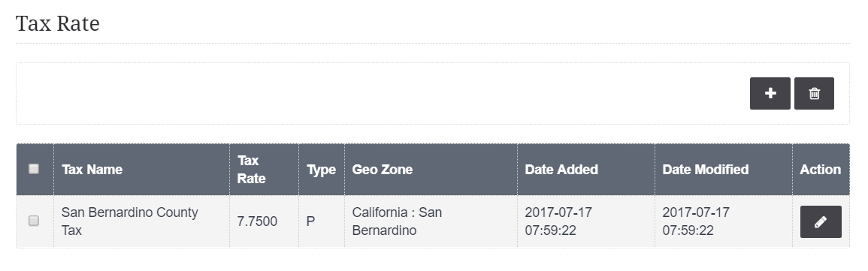Click the timestamp under Date Modified
Screen dimensions: 868x271
696,221
